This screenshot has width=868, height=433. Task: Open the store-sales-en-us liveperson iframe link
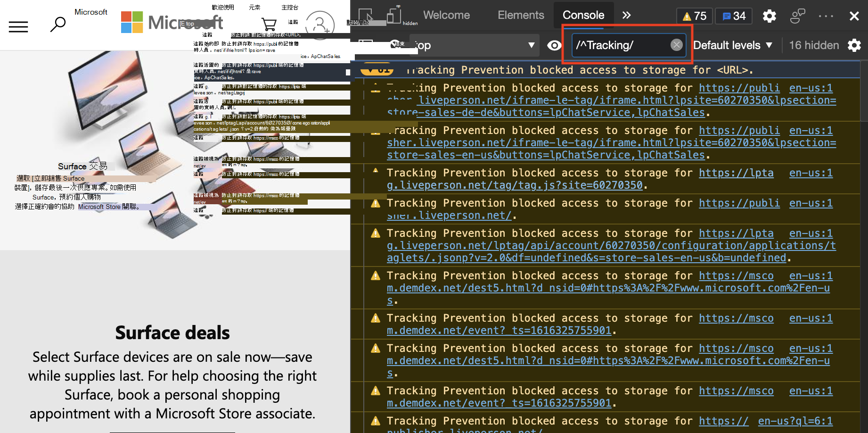point(611,143)
